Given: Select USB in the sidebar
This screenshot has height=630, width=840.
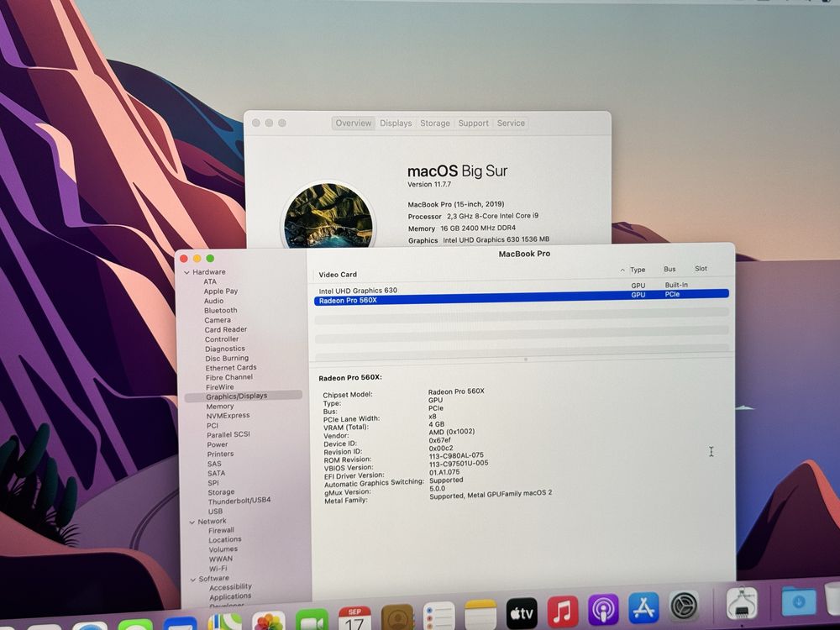Looking at the screenshot, I should (215, 512).
